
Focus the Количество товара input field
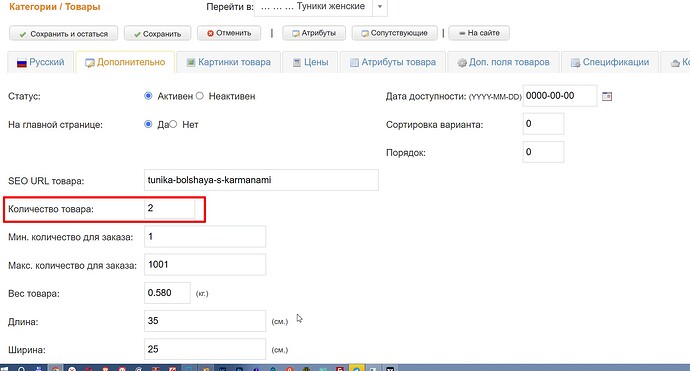[x=169, y=209]
